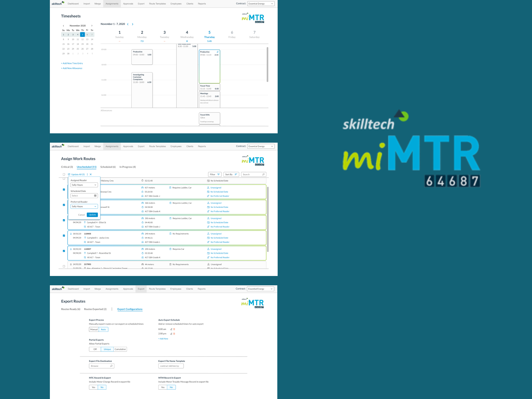Click the preferred reader icon in 390 meters row
The image size is (532, 399).
(208, 227)
